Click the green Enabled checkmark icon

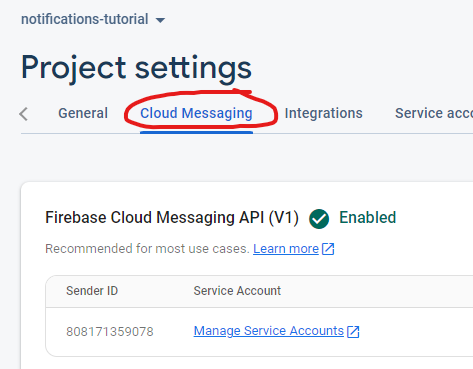click(319, 219)
